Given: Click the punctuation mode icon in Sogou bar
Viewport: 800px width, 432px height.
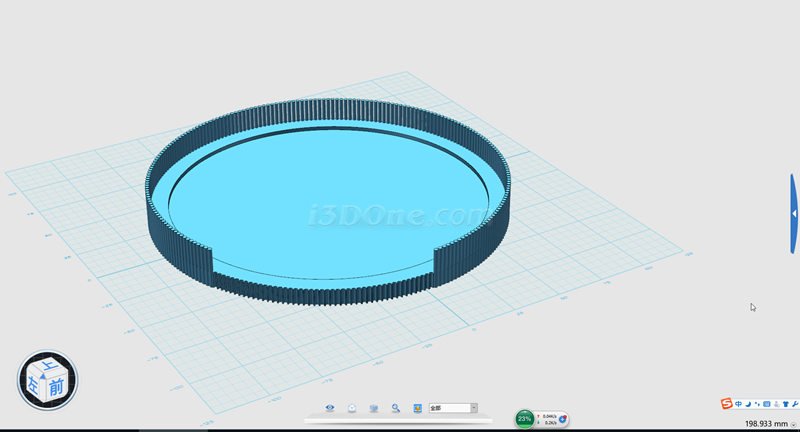Looking at the screenshot, I should (758, 403).
